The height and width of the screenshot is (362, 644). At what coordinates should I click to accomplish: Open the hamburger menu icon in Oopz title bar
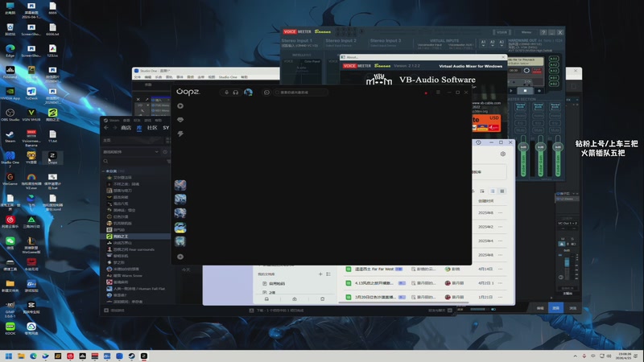tap(438, 93)
